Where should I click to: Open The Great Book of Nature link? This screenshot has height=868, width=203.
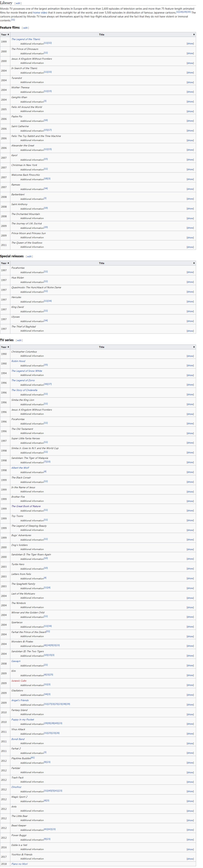26,506
